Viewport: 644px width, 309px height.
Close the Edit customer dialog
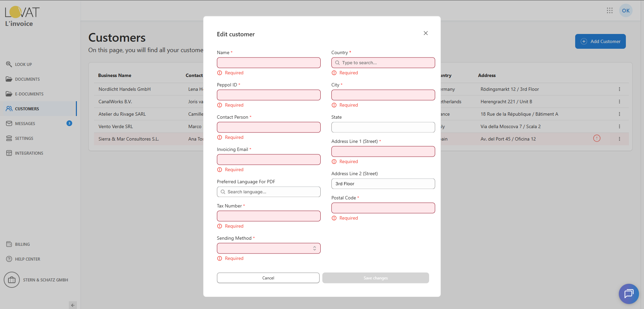click(x=425, y=33)
